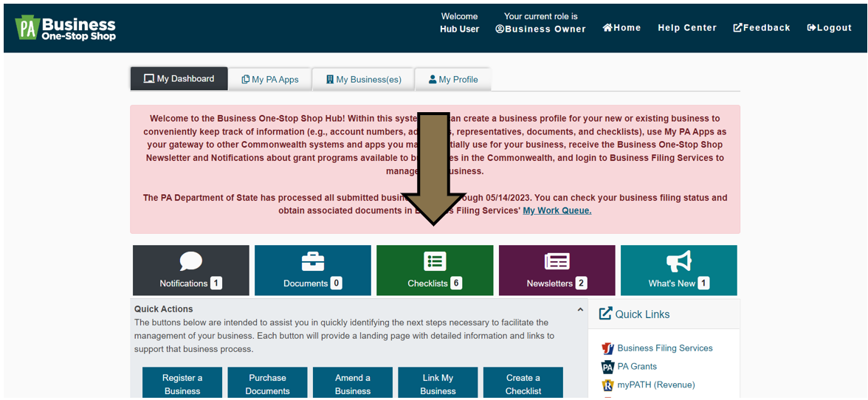Follow the My Work Queue link

[557, 211]
